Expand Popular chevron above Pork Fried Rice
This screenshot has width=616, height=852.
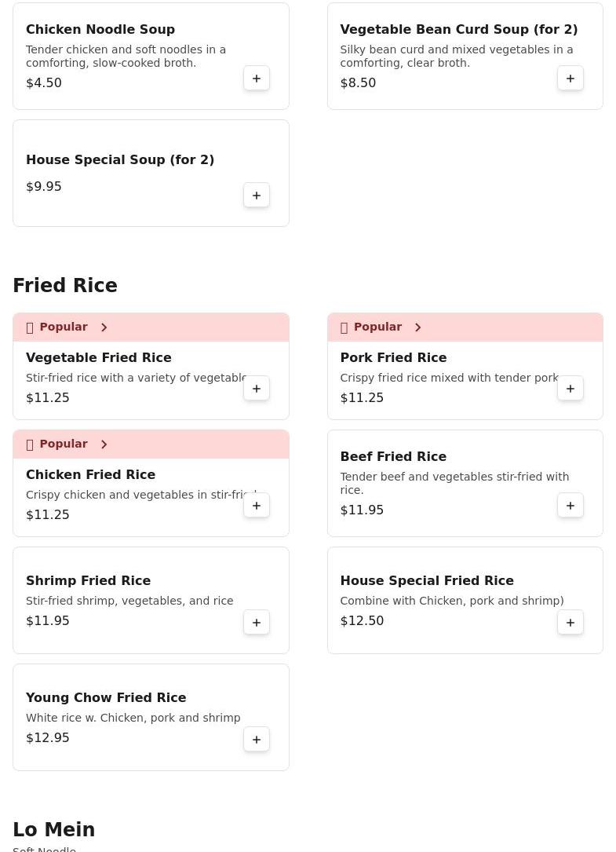[x=417, y=327]
